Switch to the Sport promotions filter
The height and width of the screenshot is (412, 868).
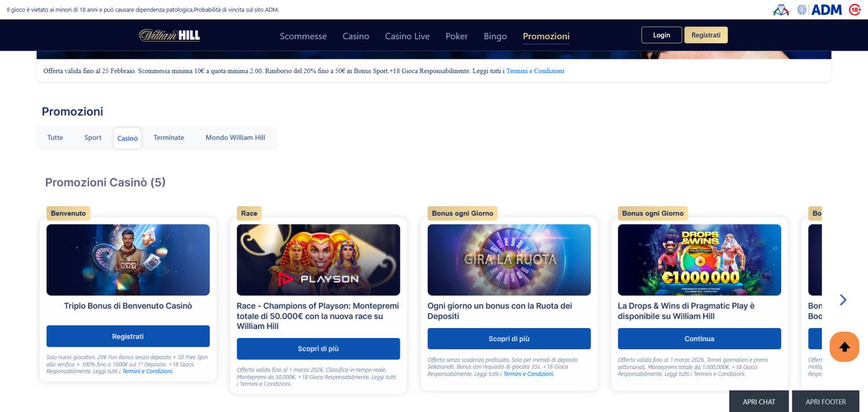[93, 138]
